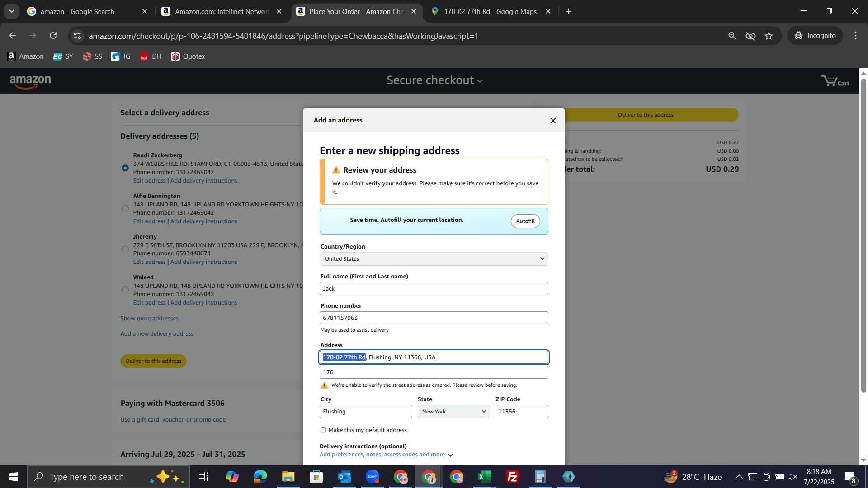
Task: Click the Phone number input field
Action: coord(434,318)
